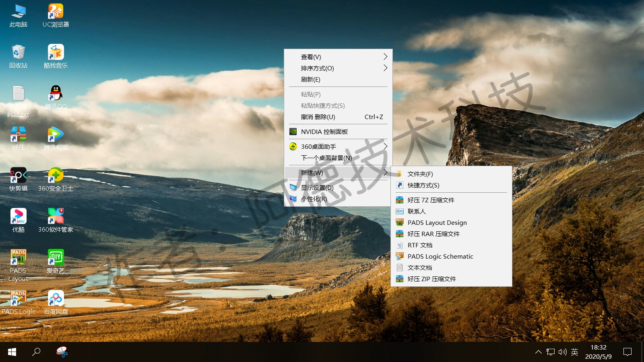Create a new 文件夹(F)
This screenshot has height=362, width=644.
coord(451,174)
